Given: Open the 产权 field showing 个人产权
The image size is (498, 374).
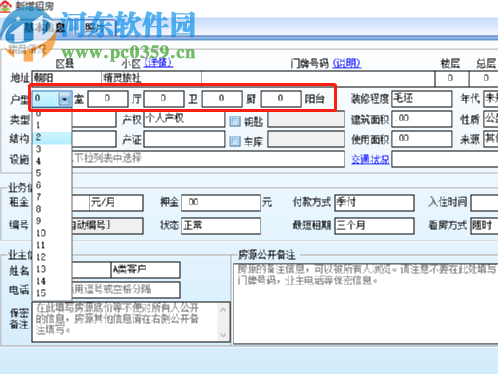Looking at the screenshot, I should click(184, 119).
